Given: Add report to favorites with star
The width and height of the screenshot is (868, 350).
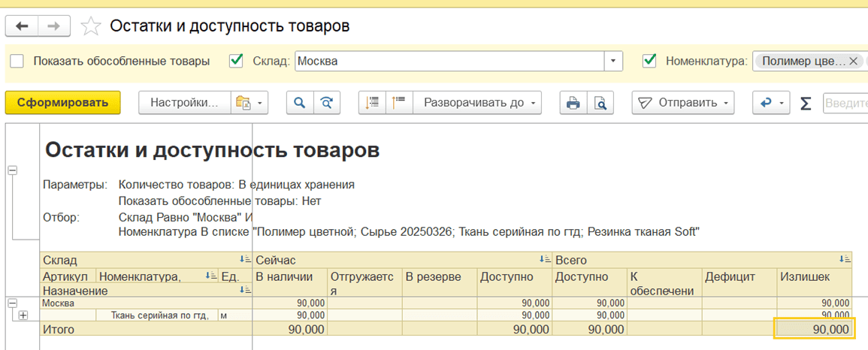Looking at the screenshot, I should pos(91,26).
